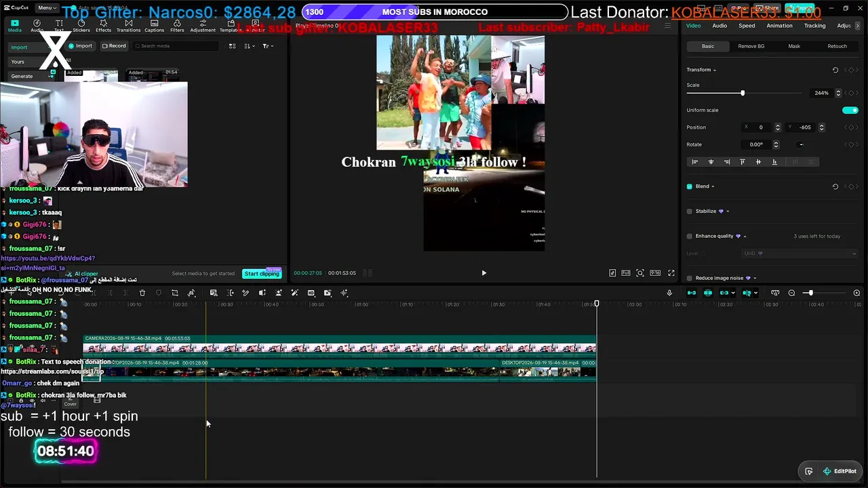This screenshot has width=868, height=488.
Task: Open the Captions panel
Action: [x=154, y=26]
